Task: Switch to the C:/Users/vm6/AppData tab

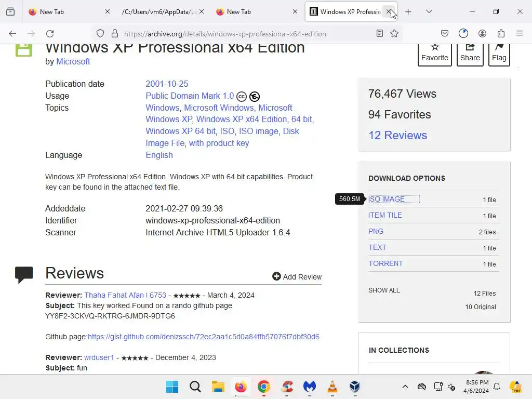Action: [x=158, y=12]
